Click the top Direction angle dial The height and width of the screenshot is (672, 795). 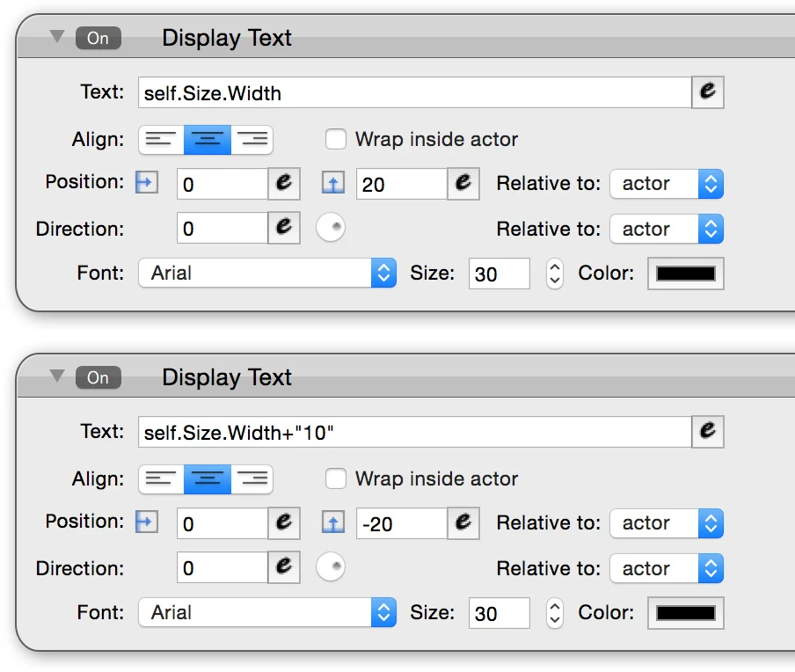click(331, 227)
